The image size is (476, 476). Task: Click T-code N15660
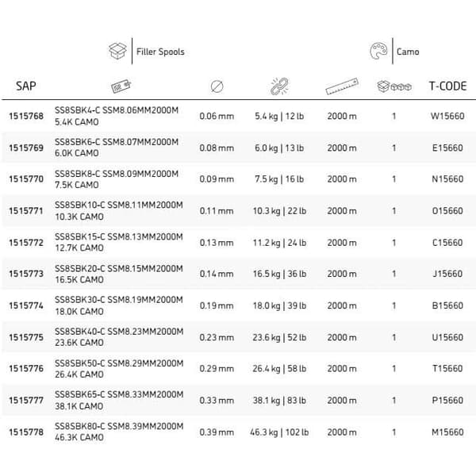coord(447,179)
